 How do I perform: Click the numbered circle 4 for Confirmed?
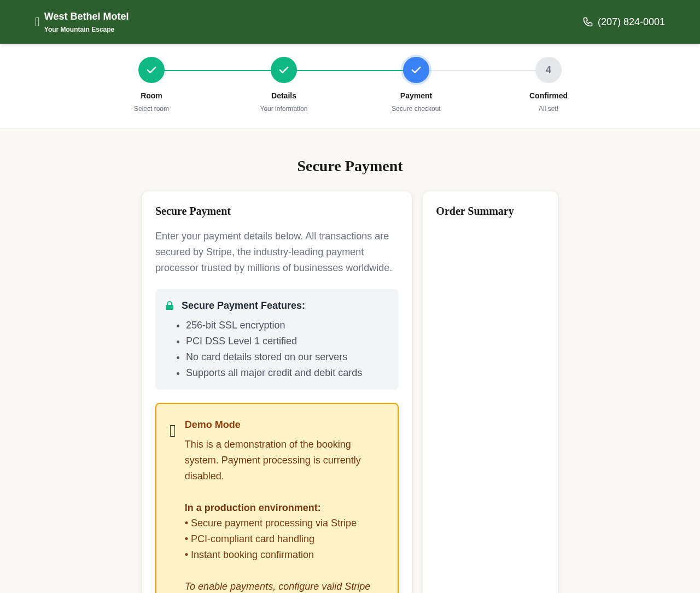pos(549,69)
